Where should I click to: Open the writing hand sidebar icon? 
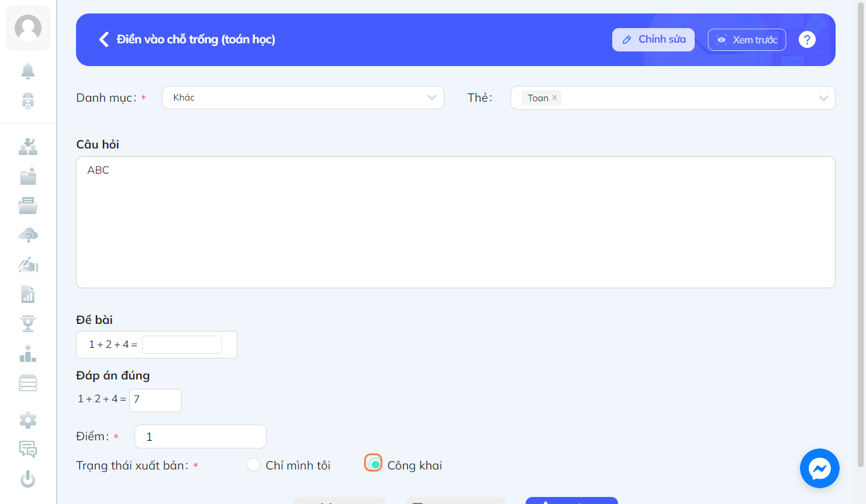point(28,265)
